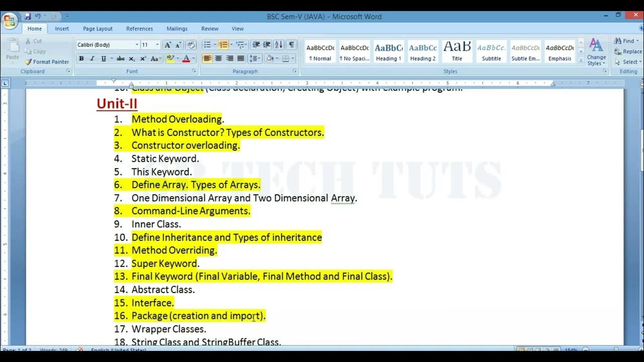Increase font size with Grow Font

[168, 45]
